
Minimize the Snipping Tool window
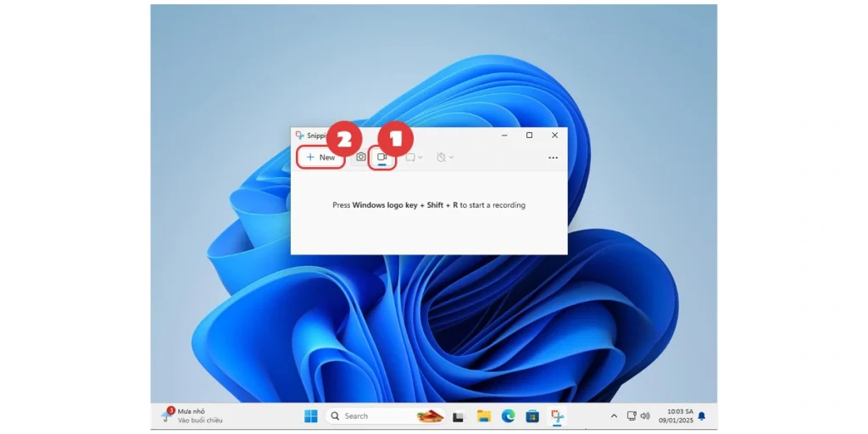pos(504,135)
